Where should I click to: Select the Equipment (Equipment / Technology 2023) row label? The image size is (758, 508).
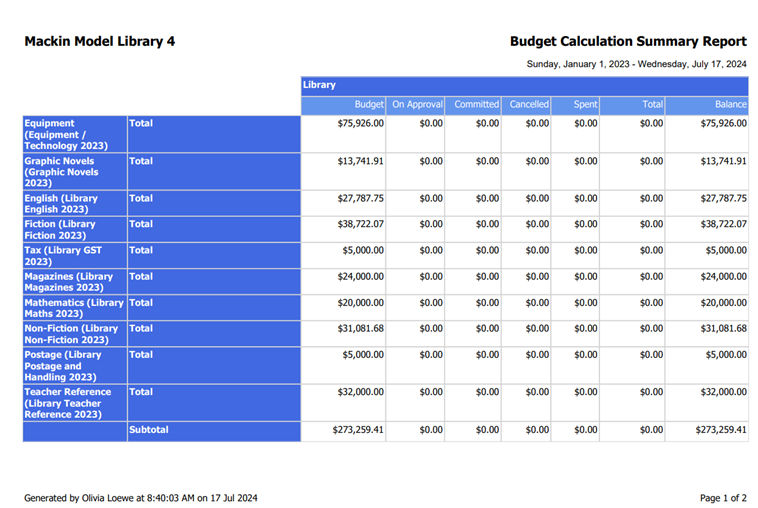pyautogui.click(x=75, y=134)
